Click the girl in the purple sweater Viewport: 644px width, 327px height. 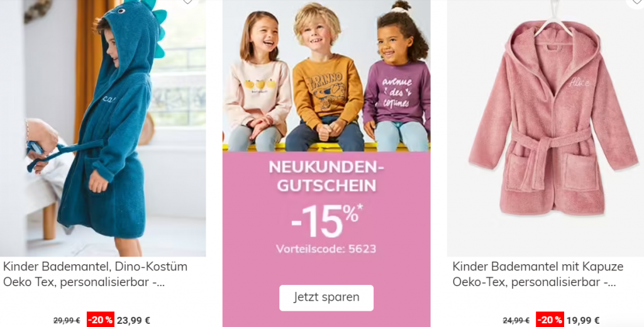(x=397, y=78)
